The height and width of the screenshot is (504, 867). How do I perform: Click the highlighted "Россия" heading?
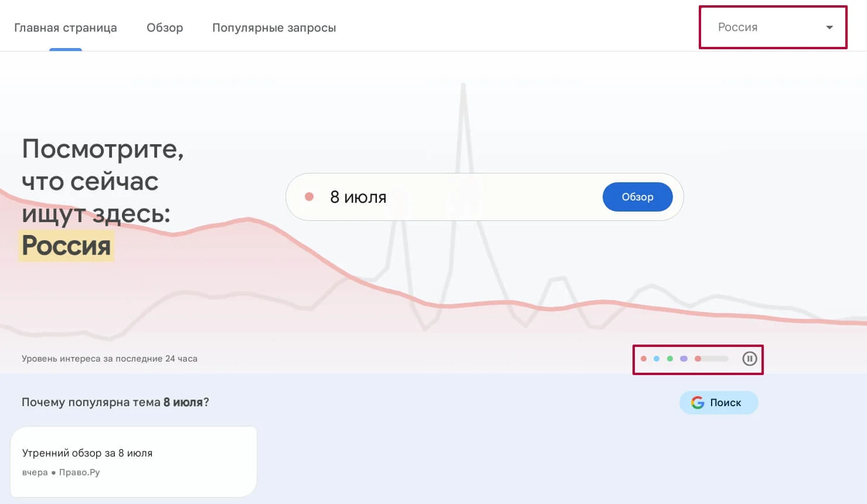coord(66,246)
